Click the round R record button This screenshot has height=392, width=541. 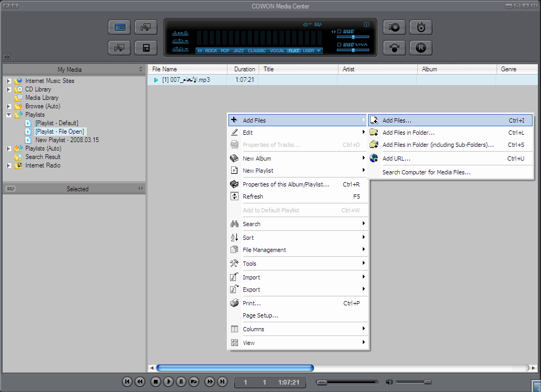click(421, 48)
